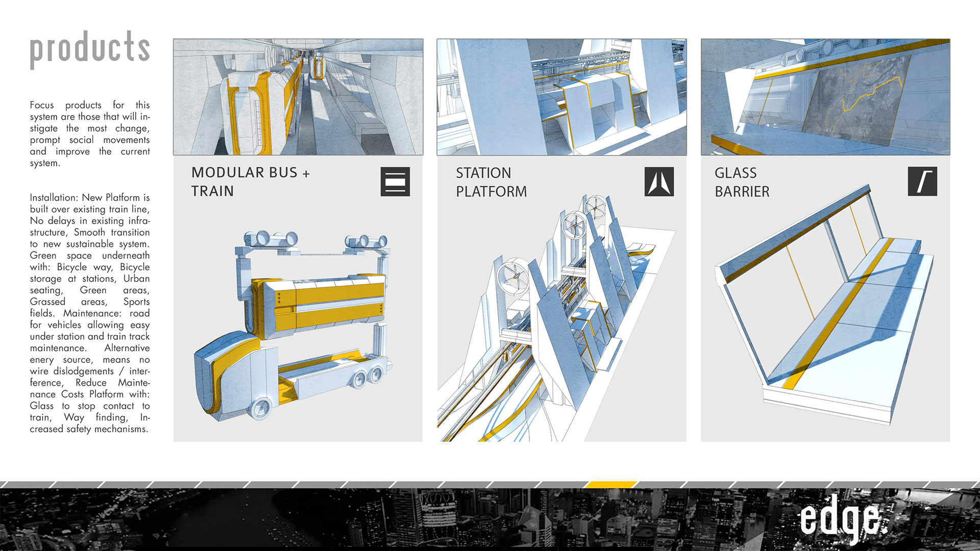Click the 'Installation: New Platform is' paragraph
The height and width of the screenshot is (551, 980).
[x=90, y=313]
